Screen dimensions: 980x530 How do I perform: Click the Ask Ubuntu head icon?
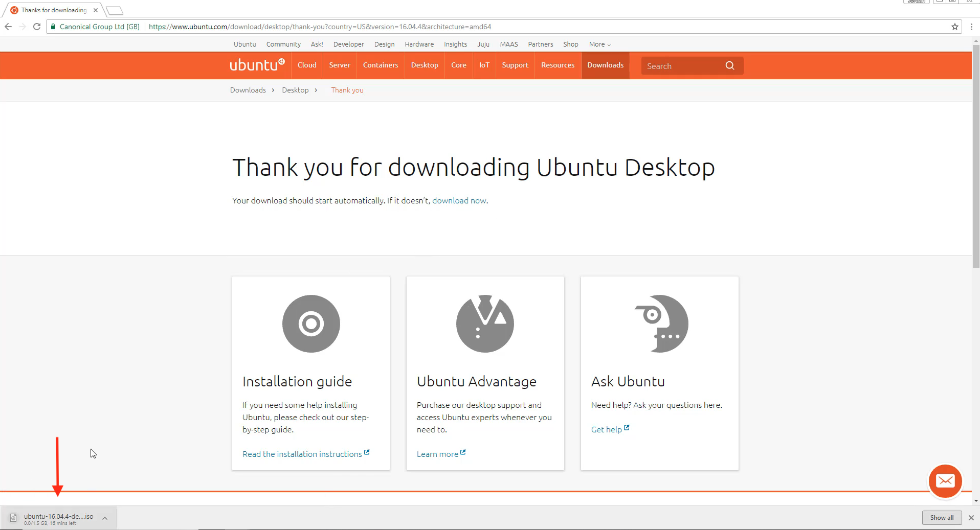(661, 324)
